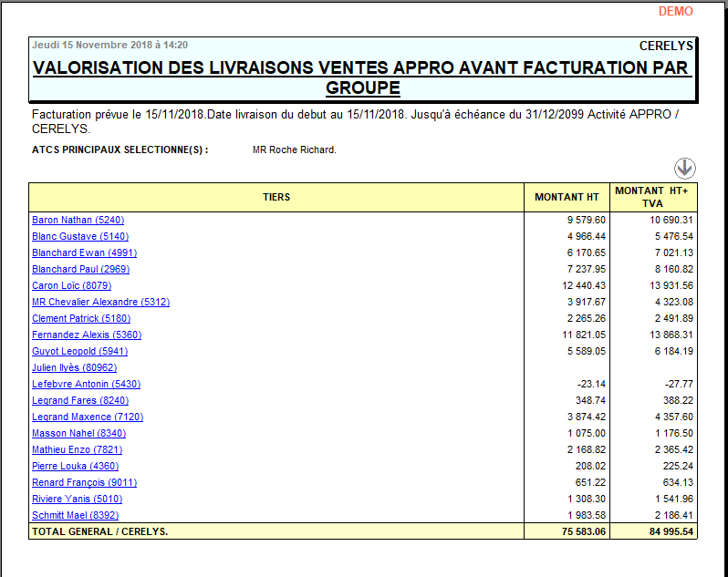Select Blanchard Ewan (4991) entry

[84, 252]
